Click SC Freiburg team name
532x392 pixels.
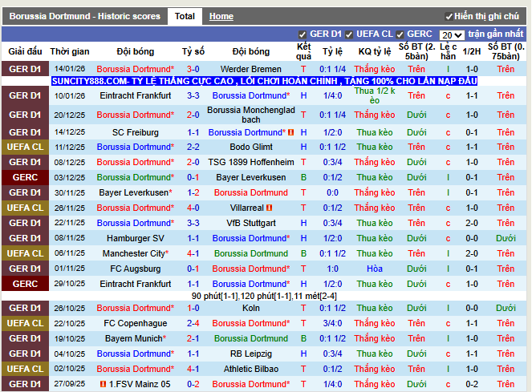tap(136, 132)
